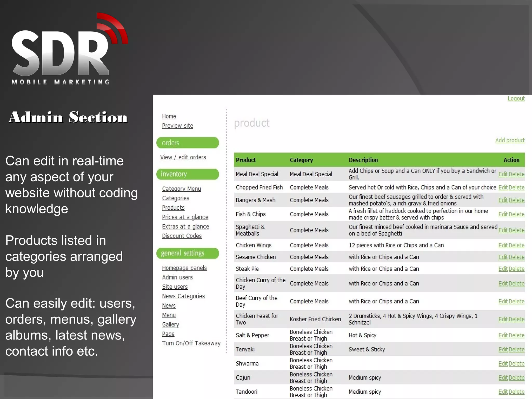The width and height of the screenshot is (532, 399).
Task: Delete Spaghetti & Meatballs product
Action: 516,230
